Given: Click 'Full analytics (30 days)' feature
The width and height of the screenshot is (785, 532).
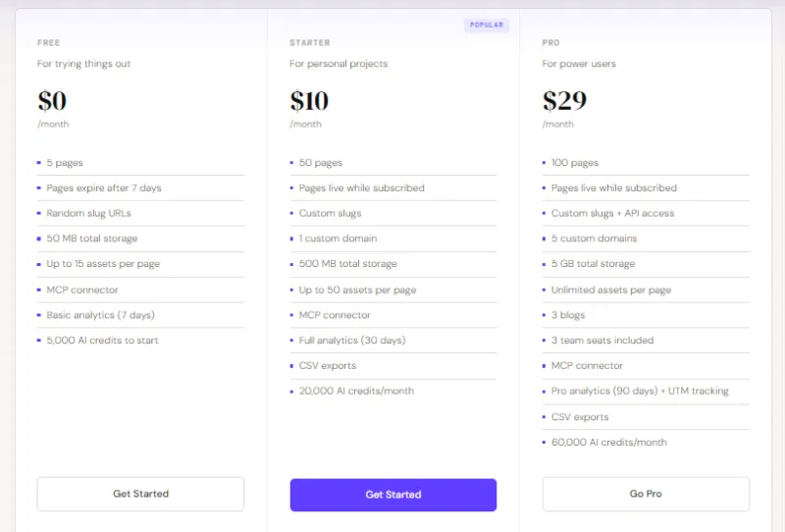Looking at the screenshot, I should (x=351, y=341).
